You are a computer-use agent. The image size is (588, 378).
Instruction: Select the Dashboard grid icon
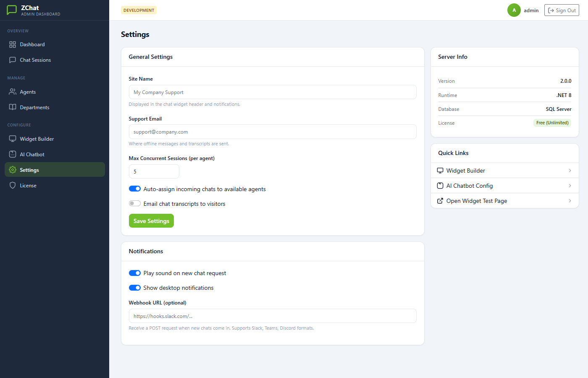(13, 44)
